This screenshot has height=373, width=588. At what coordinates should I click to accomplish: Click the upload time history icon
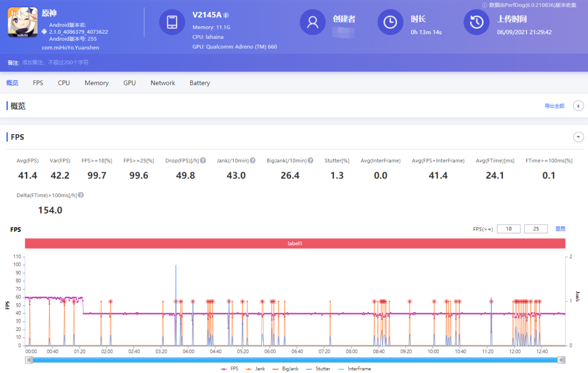pos(476,22)
